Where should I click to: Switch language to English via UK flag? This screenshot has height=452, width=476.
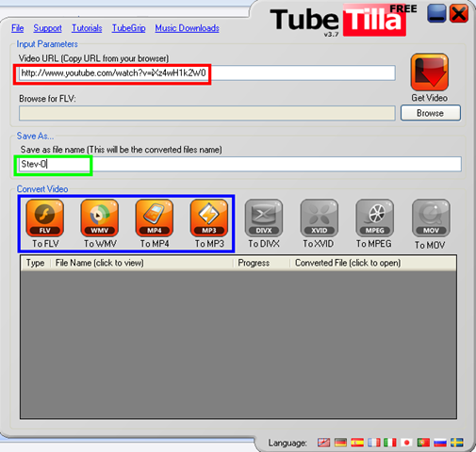[323, 443]
